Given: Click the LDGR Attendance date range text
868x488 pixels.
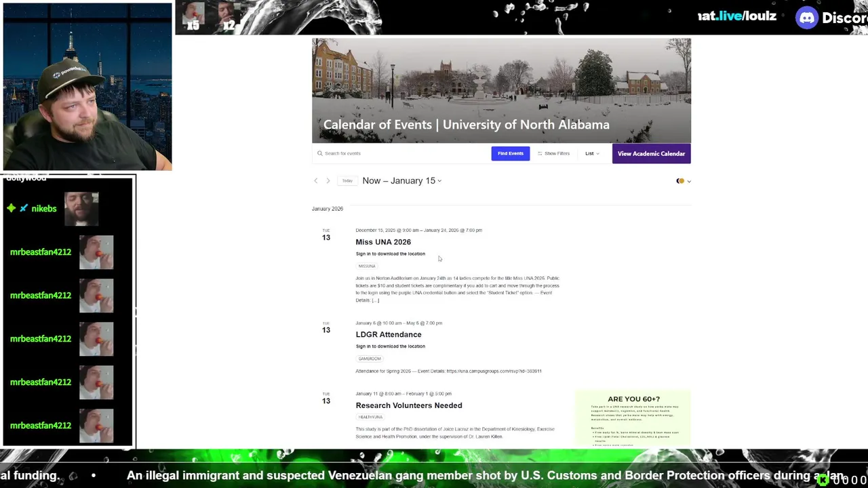Looking at the screenshot, I should click(x=399, y=323).
